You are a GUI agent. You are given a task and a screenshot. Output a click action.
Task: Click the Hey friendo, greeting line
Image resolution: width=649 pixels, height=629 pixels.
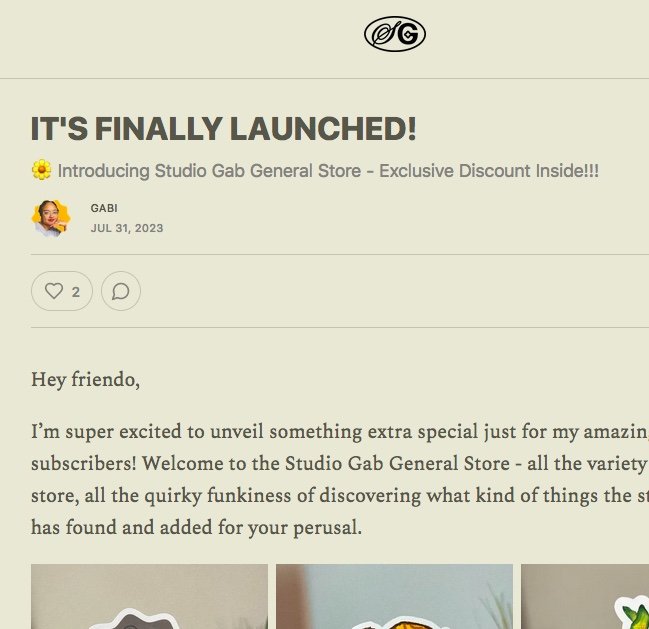click(86, 380)
